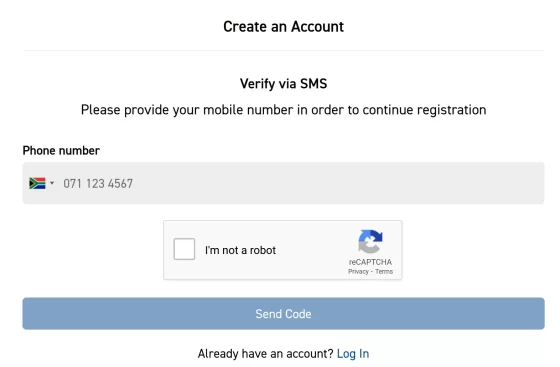Screen dimensions: 560x367
Task: Click the "Create an Account" heading
Action: (283, 26)
